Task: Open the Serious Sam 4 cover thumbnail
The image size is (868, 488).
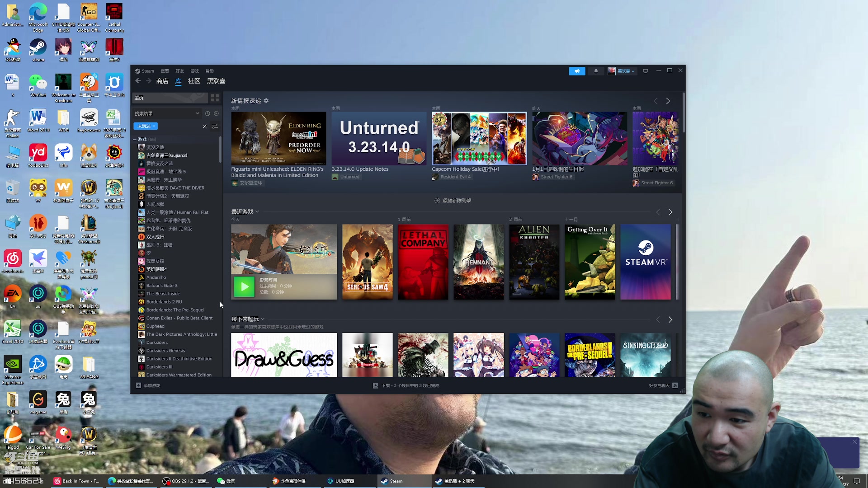Action: [x=367, y=262]
